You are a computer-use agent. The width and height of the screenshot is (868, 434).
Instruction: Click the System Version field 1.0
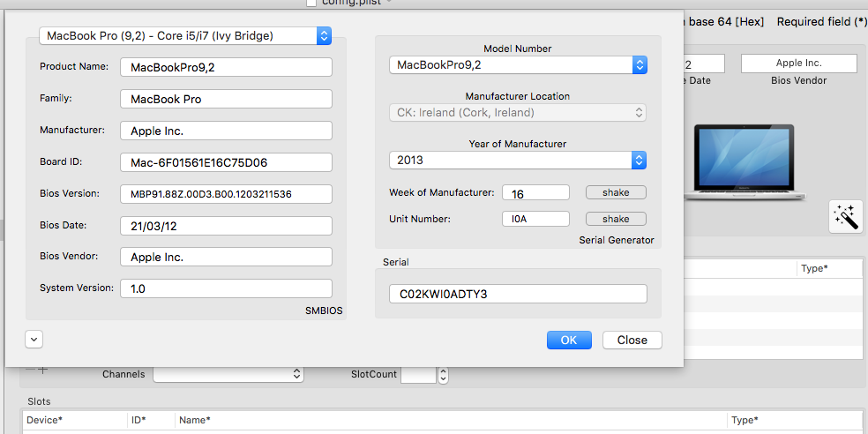point(226,288)
